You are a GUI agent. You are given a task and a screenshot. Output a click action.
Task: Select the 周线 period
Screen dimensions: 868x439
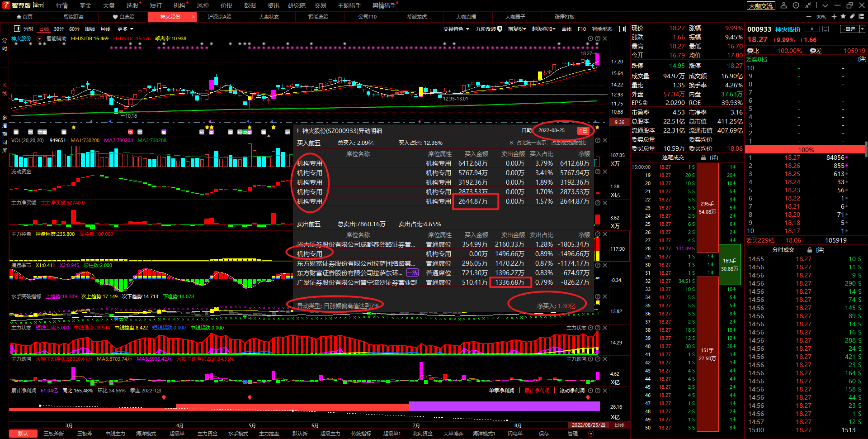tap(90, 29)
